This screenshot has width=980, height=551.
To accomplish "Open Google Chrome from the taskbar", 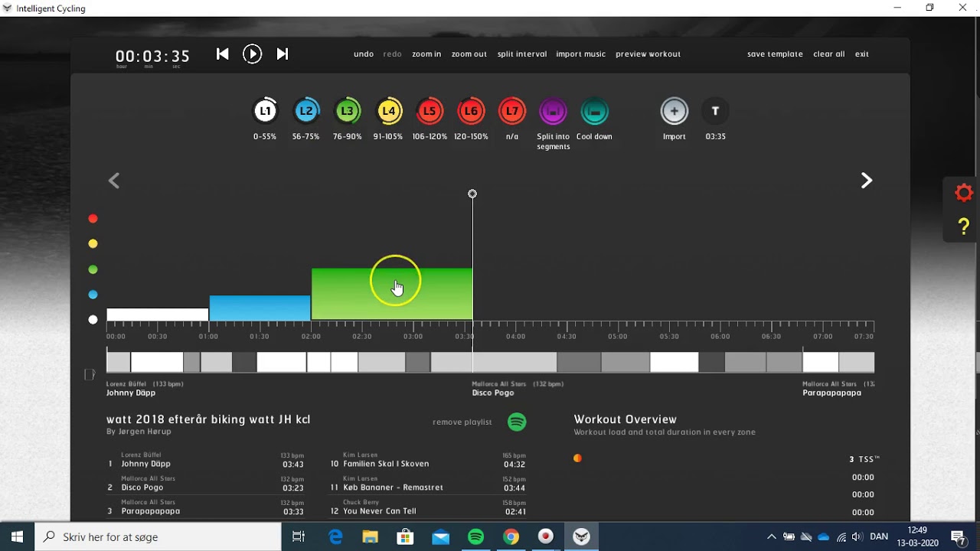I will 511,536.
